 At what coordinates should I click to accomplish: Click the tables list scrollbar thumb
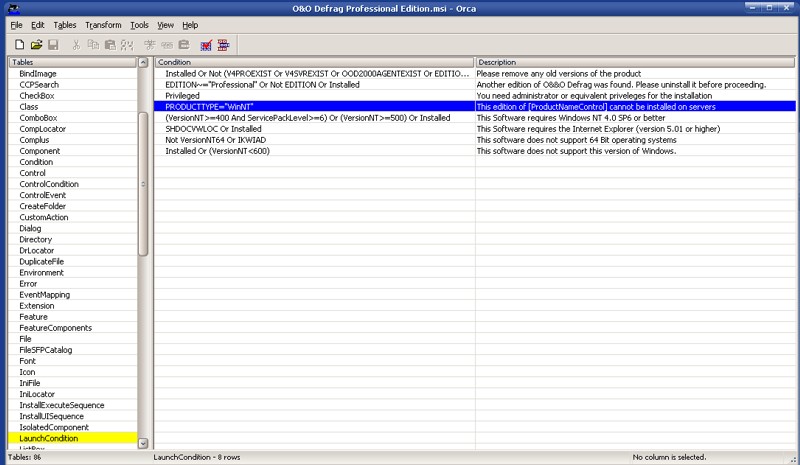(143, 184)
